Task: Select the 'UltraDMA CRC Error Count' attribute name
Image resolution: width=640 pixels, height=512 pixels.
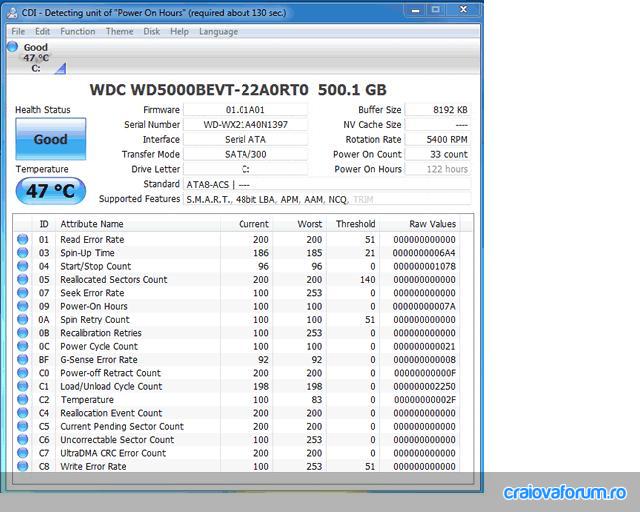Action: click(x=113, y=453)
